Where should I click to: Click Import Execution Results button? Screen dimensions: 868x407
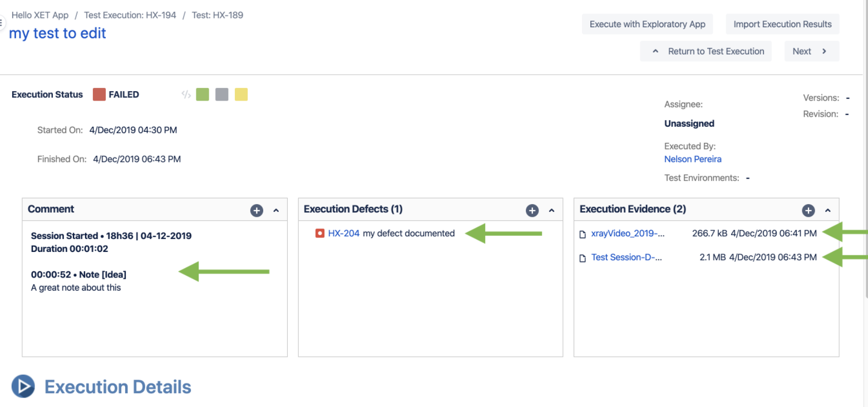click(782, 24)
